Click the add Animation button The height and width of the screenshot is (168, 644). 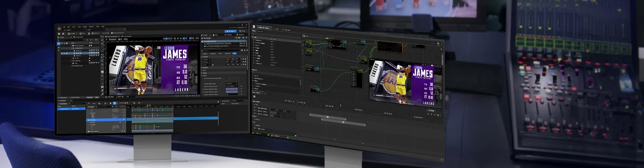coord(63,104)
